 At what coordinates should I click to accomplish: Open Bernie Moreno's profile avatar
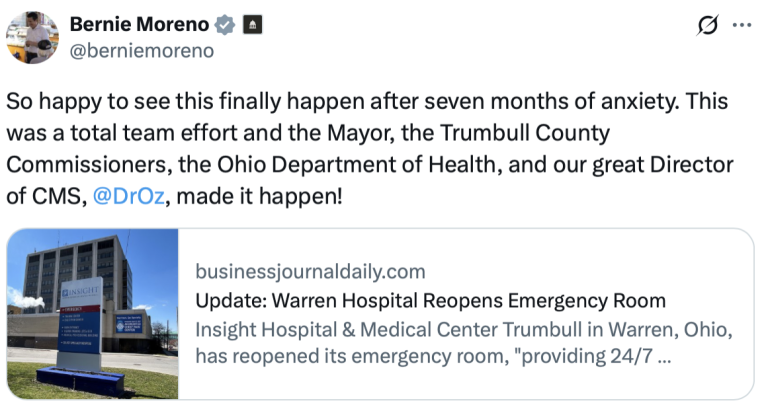pos(31,37)
